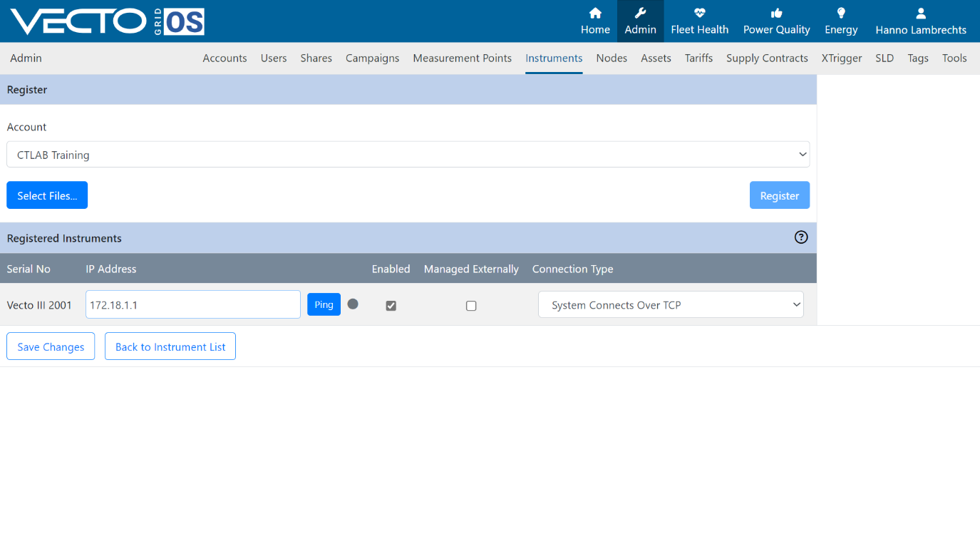The image size is (980, 551).
Task: Open the SLD tab
Action: pyautogui.click(x=884, y=58)
